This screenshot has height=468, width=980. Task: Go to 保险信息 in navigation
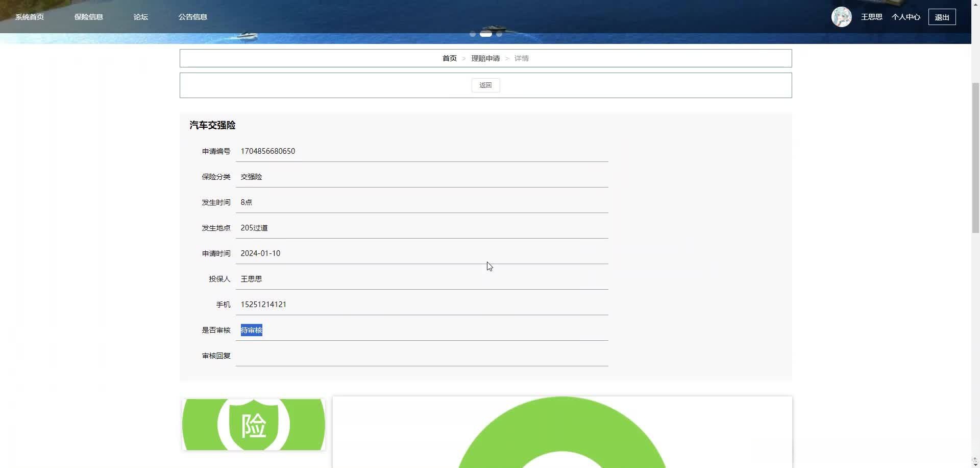click(x=89, y=17)
